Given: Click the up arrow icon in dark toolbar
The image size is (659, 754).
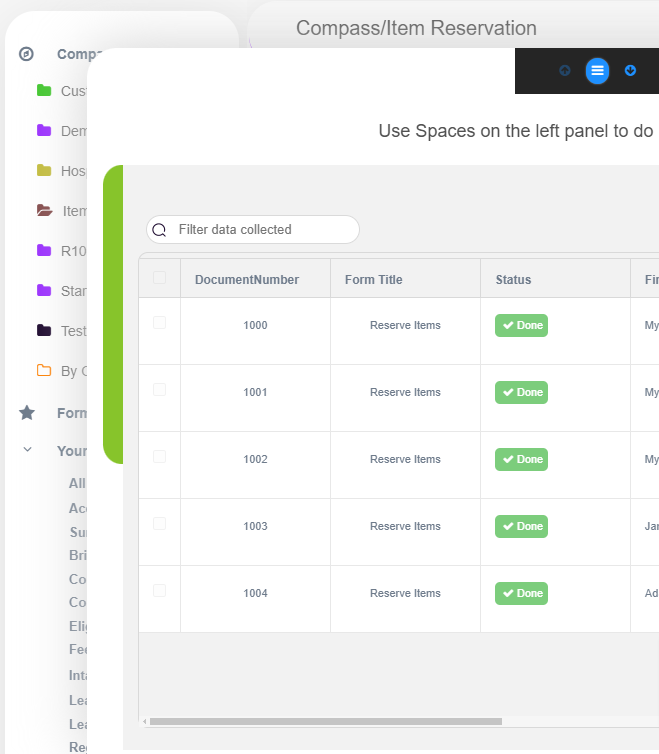Looking at the screenshot, I should pyautogui.click(x=565, y=70).
